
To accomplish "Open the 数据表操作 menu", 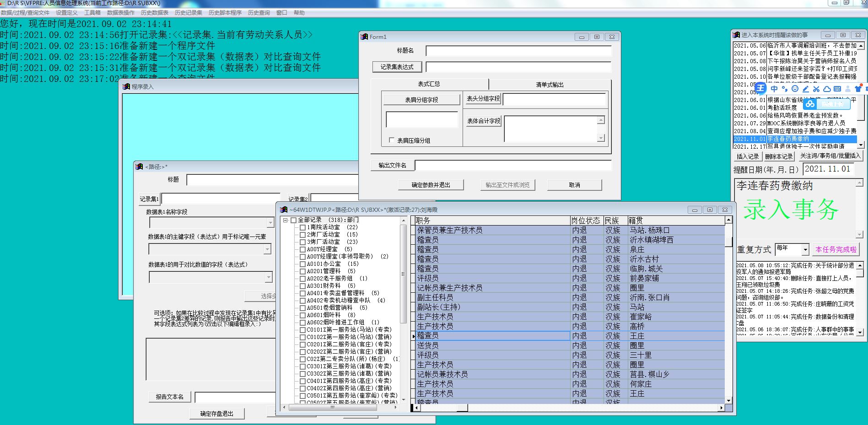I will [121, 13].
